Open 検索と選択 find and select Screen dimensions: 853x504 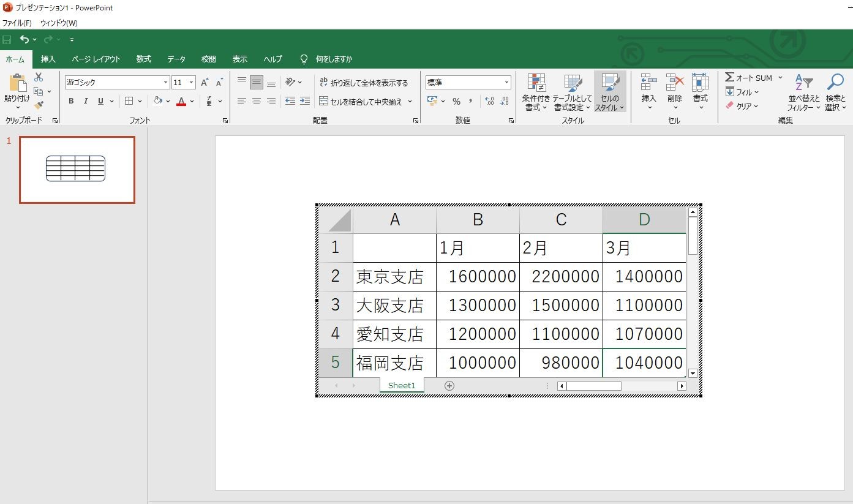pos(835,92)
